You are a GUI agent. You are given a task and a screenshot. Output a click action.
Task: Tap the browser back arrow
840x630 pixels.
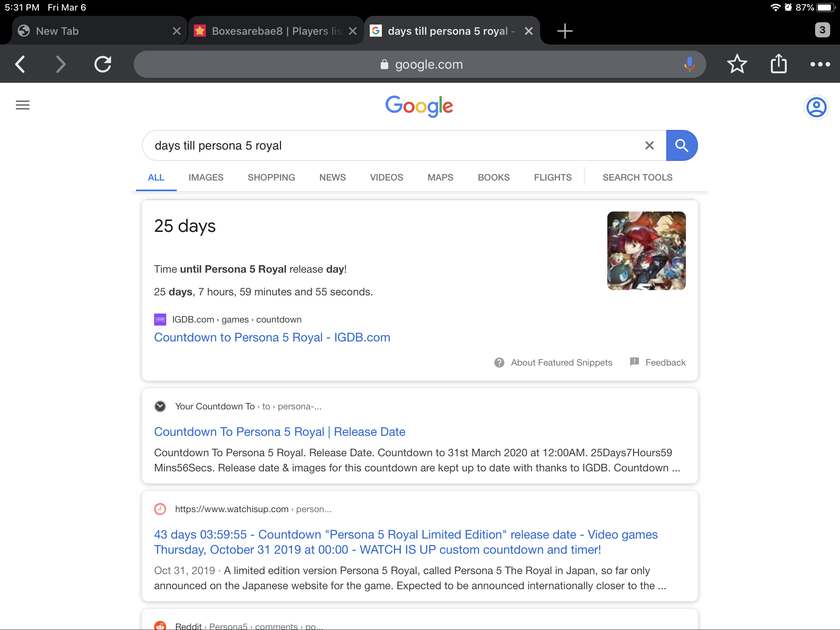pyautogui.click(x=20, y=64)
